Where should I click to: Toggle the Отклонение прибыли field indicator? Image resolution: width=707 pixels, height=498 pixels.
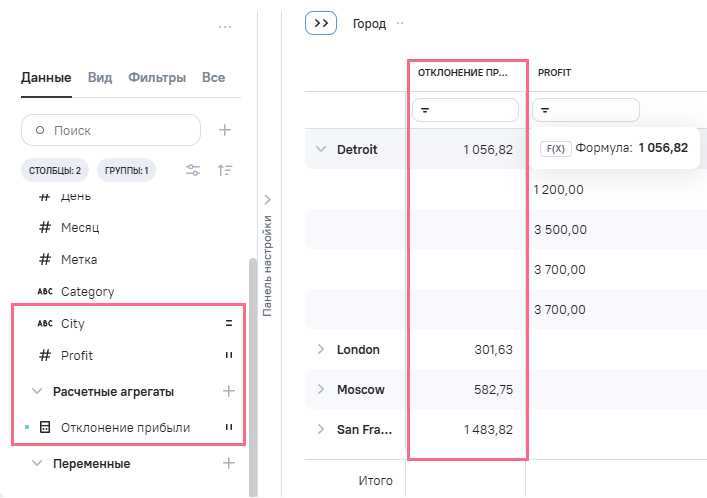point(228,428)
